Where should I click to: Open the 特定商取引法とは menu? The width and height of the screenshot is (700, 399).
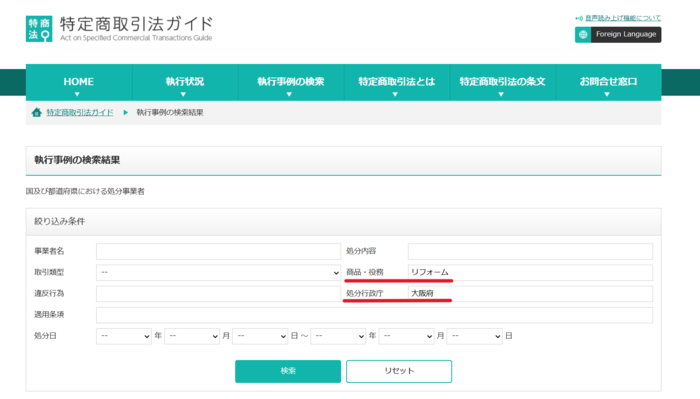396,83
